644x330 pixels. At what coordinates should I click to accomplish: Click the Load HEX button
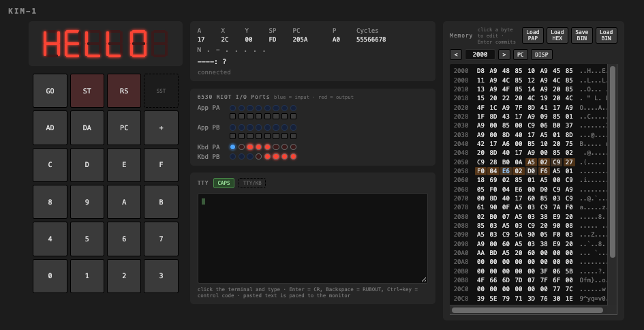(x=557, y=35)
